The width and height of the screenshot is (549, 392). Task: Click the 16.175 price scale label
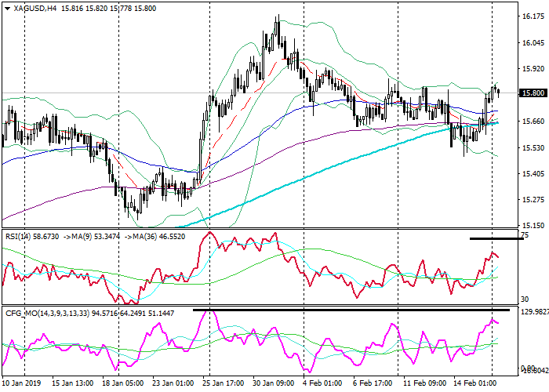533,16
